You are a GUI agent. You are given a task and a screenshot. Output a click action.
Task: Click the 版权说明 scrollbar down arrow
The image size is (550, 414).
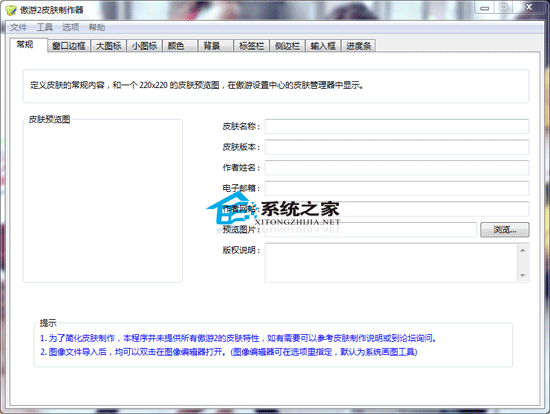pyautogui.click(x=523, y=275)
